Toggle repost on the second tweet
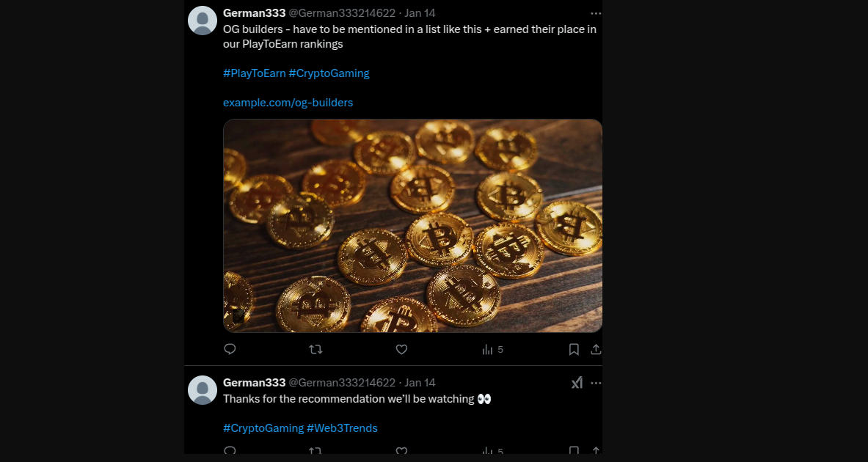 [x=316, y=452]
